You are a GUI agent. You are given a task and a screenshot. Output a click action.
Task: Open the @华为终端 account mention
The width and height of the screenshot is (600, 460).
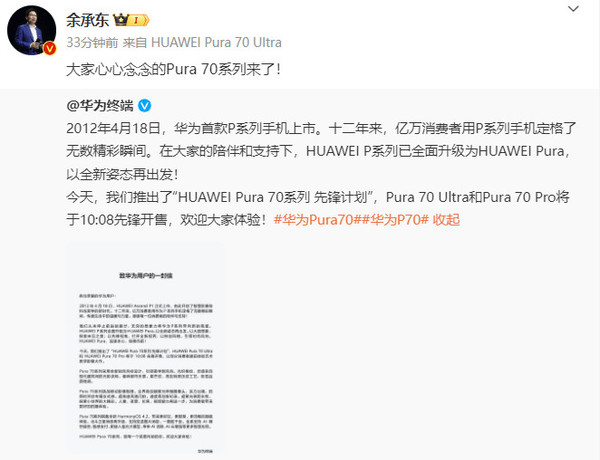coord(100,105)
